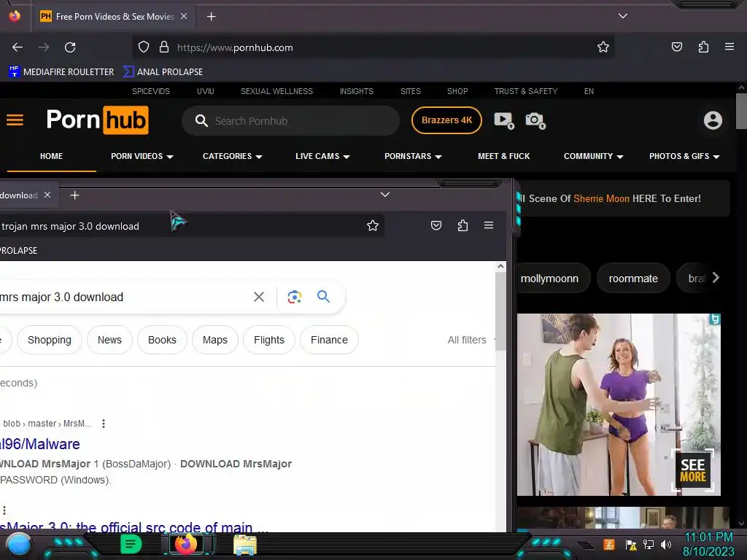Click the upload video icon
This screenshot has width=747, height=560.
[x=504, y=120]
